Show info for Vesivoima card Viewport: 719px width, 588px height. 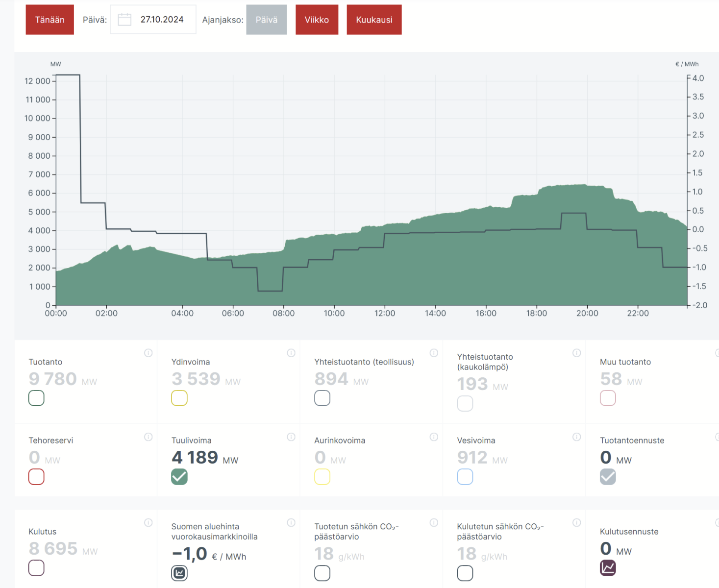click(x=576, y=437)
